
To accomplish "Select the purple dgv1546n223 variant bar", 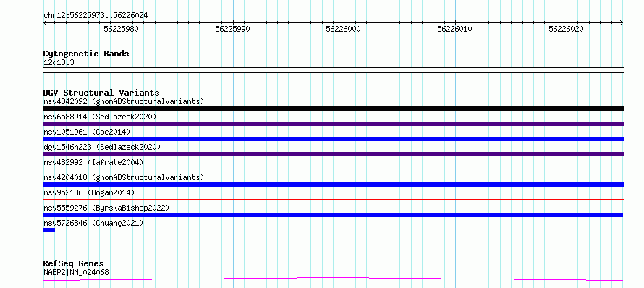I will point(333,154).
